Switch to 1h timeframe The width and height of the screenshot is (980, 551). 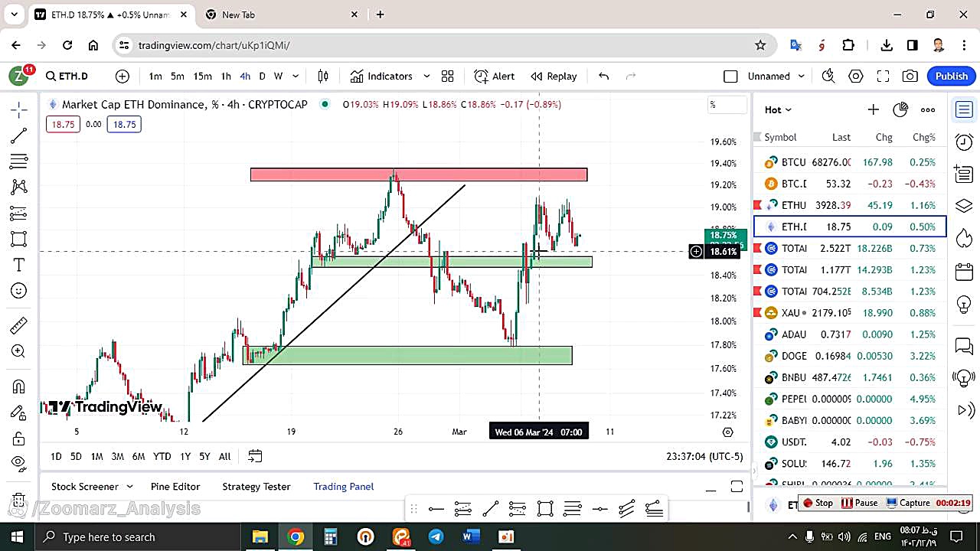tap(226, 76)
